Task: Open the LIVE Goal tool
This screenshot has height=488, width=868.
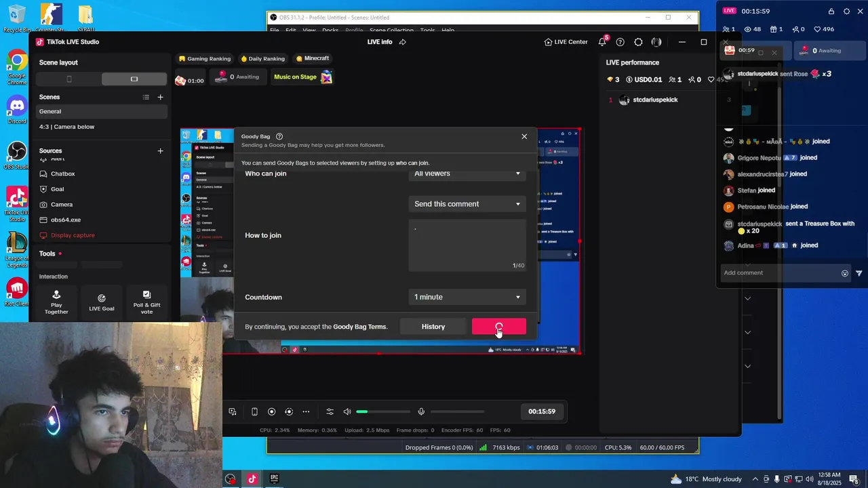Action: (102, 302)
